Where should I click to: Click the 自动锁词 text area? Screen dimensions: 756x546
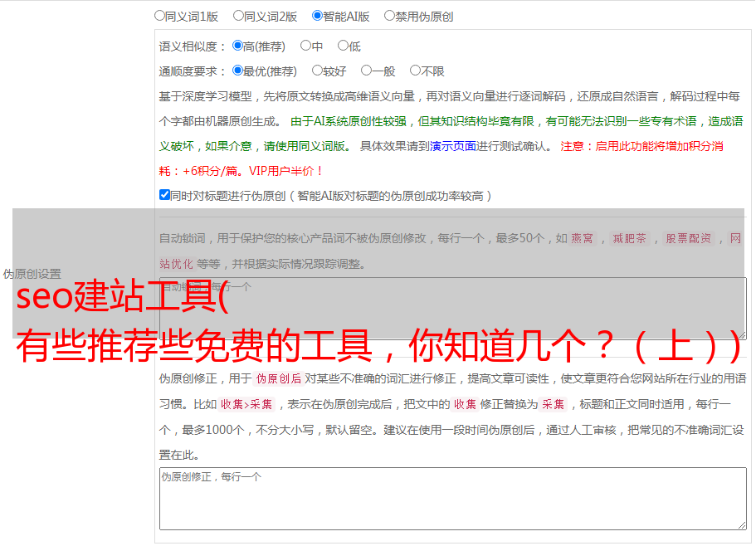click(x=453, y=309)
